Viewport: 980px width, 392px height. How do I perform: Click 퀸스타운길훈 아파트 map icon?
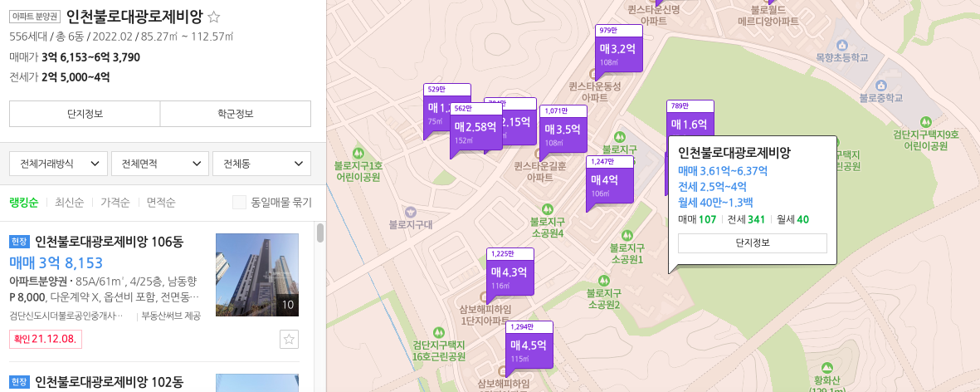point(538,154)
